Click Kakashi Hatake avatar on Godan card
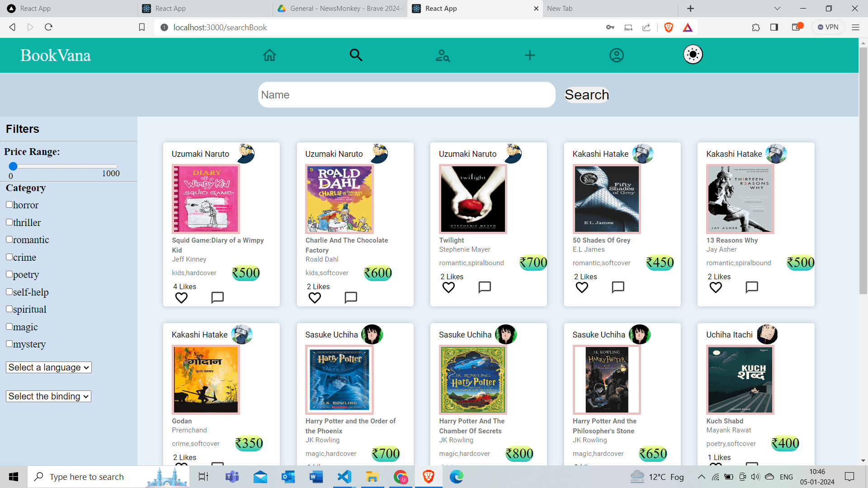 click(x=242, y=334)
